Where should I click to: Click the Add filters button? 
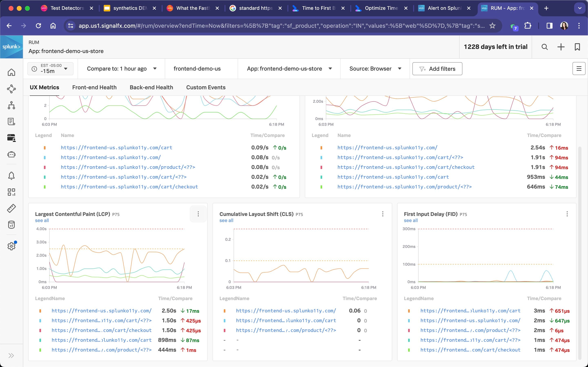coord(437,69)
